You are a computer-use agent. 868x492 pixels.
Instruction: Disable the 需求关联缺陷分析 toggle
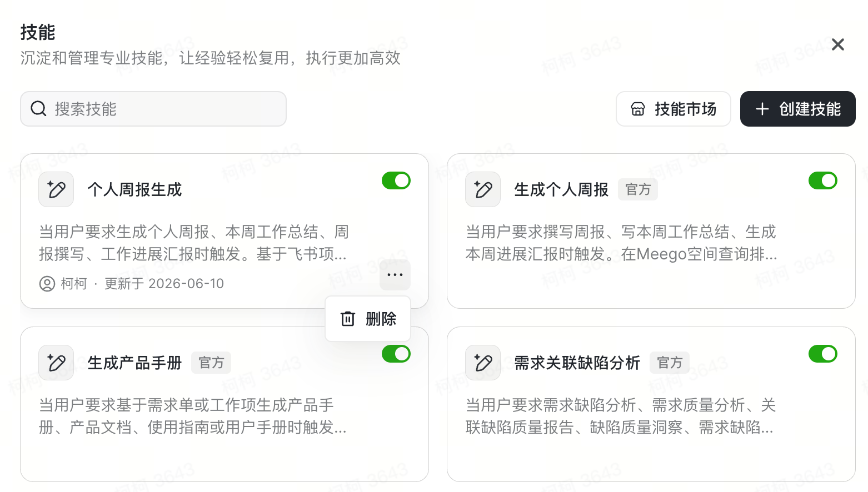coord(823,354)
